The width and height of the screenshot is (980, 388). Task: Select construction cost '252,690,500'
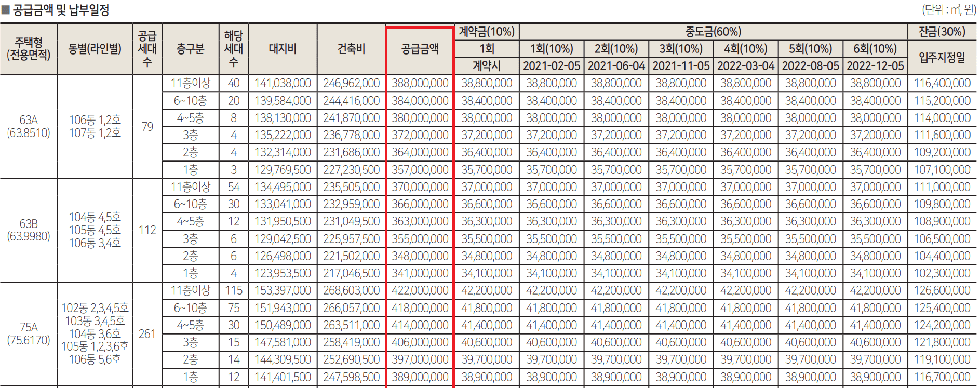[x=351, y=359]
